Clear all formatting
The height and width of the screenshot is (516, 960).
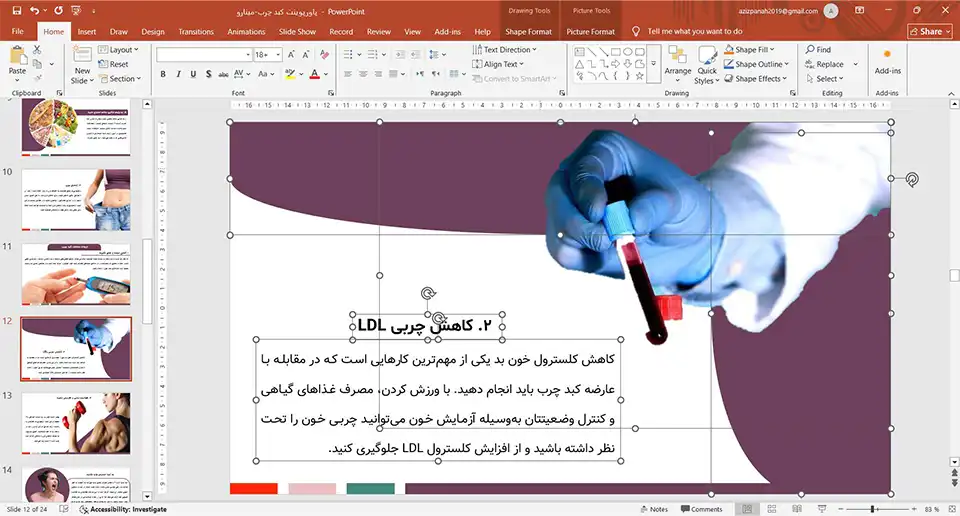click(x=324, y=54)
